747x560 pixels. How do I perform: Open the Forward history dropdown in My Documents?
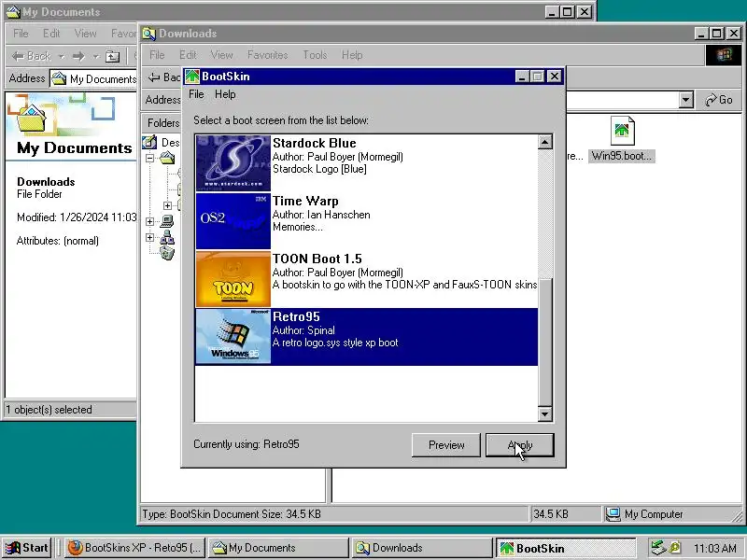pyautogui.click(x=96, y=56)
